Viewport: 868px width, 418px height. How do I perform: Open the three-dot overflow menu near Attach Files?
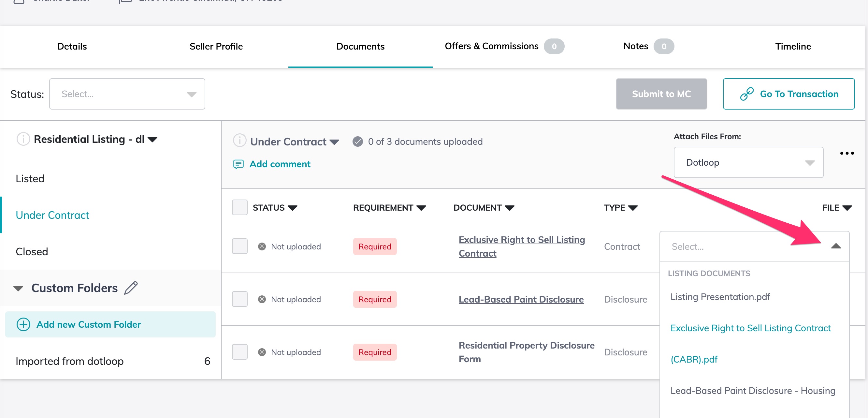pyautogui.click(x=847, y=153)
